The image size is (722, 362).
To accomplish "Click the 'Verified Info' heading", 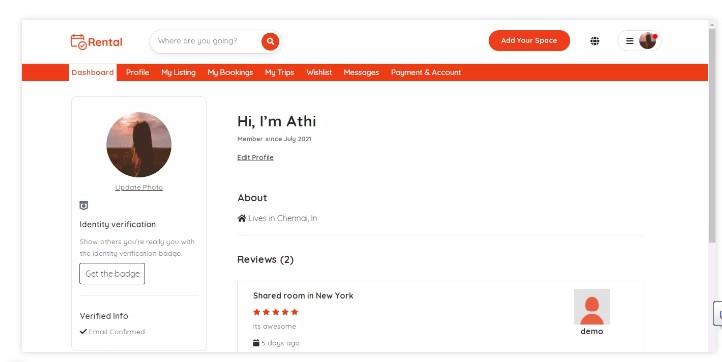I will tap(104, 316).
